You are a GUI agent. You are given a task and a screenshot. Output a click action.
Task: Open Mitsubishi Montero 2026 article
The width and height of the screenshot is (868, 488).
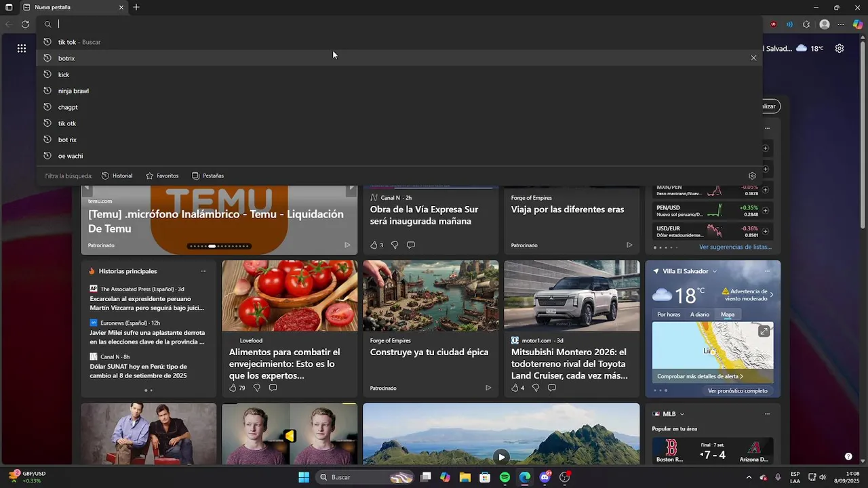(x=569, y=364)
